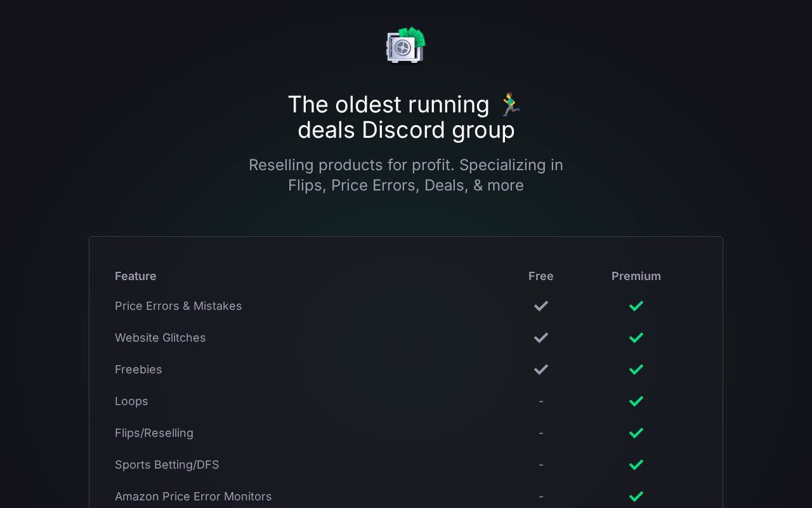The height and width of the screenshot is (508, 812).
Task: Click the Free checkmark for Price Errors & Mistakes
Action: tap(540, 306)
